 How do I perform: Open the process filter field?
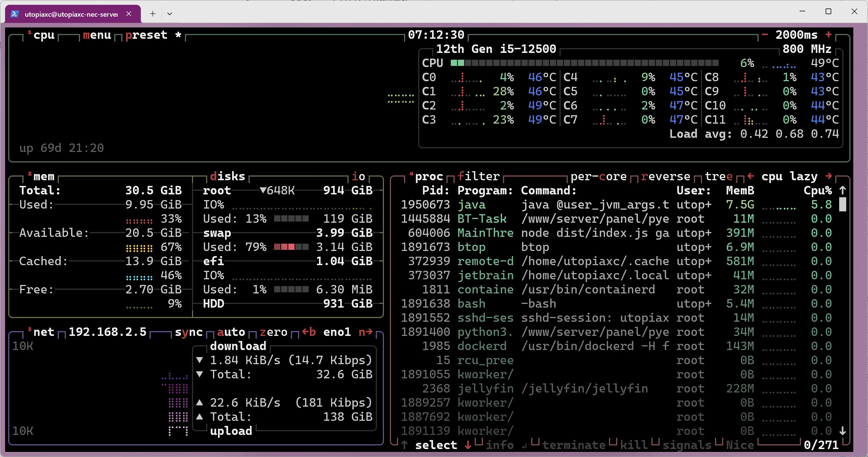pyautogui.click(x=478, y=176)
